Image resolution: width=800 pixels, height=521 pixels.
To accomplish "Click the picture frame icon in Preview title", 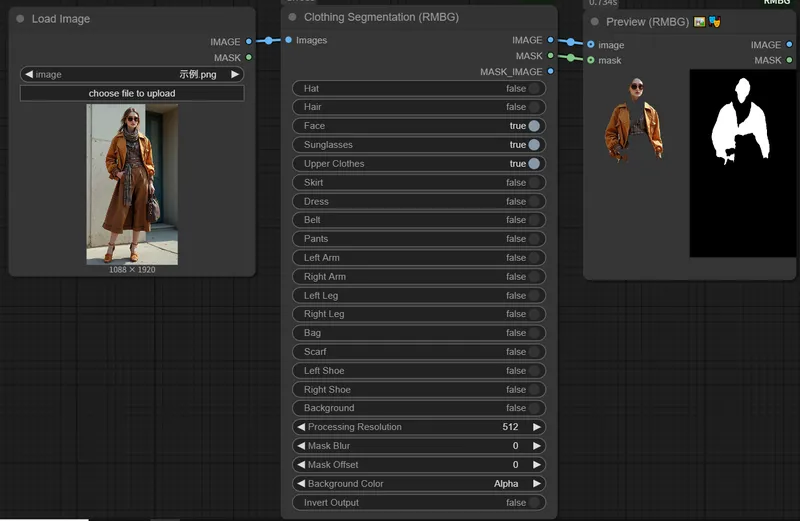I will pos(700,22).
